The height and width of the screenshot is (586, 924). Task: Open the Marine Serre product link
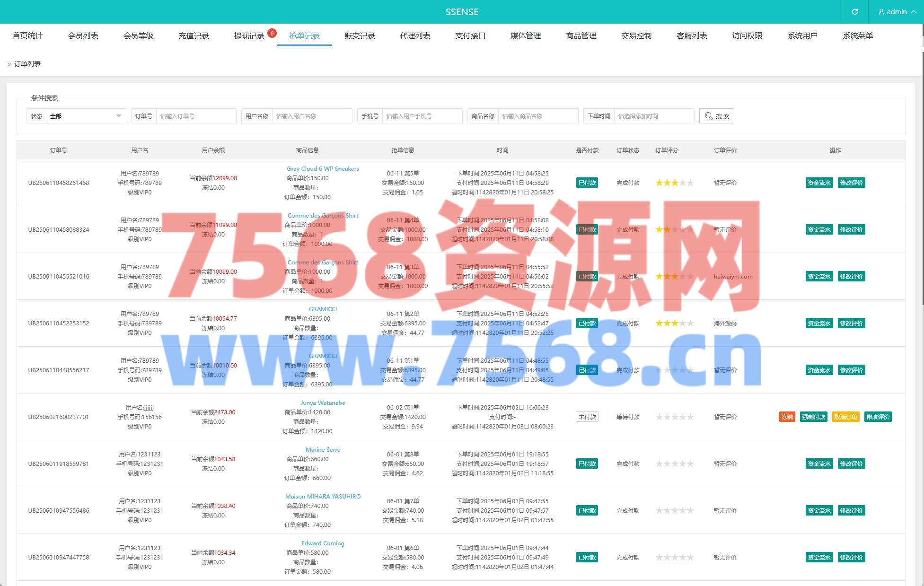[323, 450]
